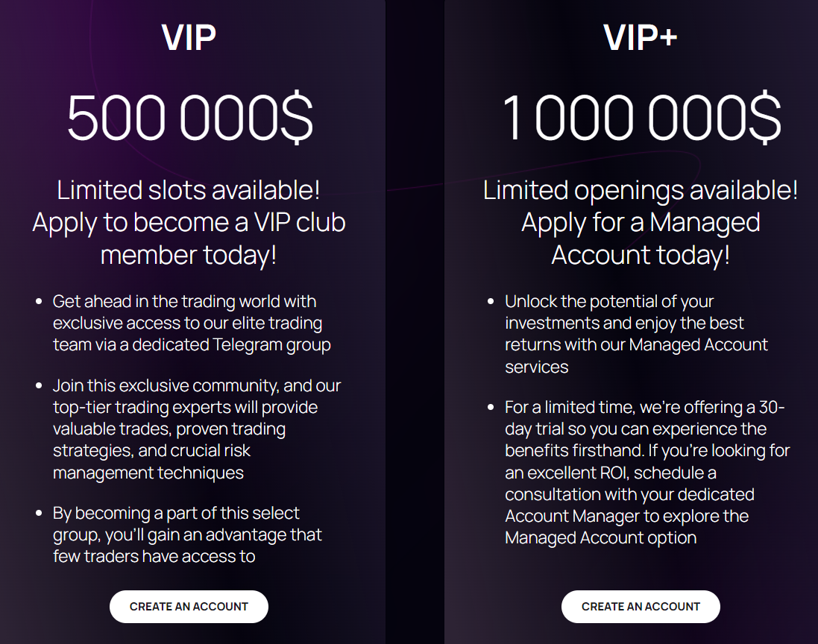Image resolution: width=818 pixels, height=644 pixels.
Task: Click the 500 000$ price text
Action: (x=190, y=117)
